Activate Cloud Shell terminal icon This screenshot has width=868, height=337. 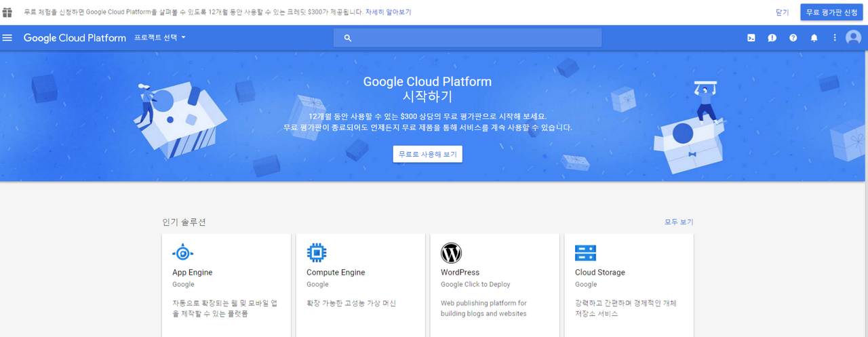click(751, 38)
